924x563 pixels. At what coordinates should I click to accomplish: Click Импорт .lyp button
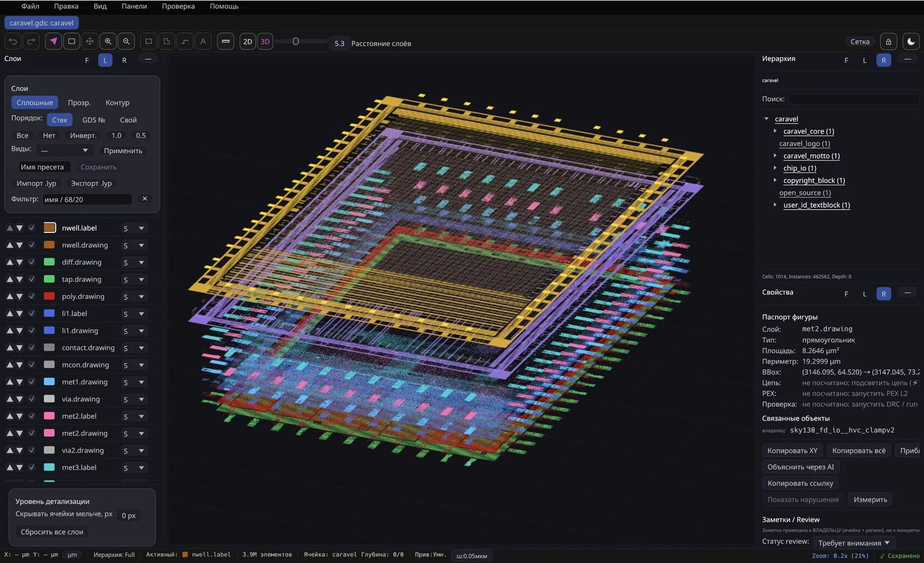(x=36, y=183)
